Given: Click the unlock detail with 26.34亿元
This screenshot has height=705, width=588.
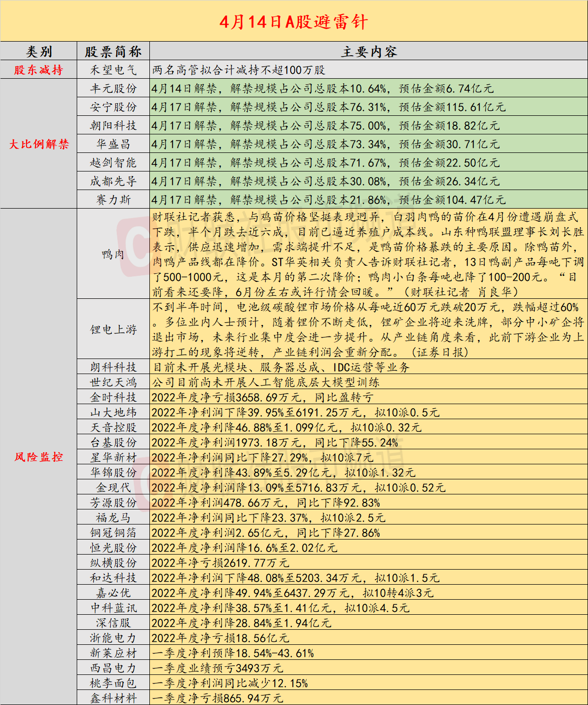Looking at the screenshot, I should click(x=326, y=182).
